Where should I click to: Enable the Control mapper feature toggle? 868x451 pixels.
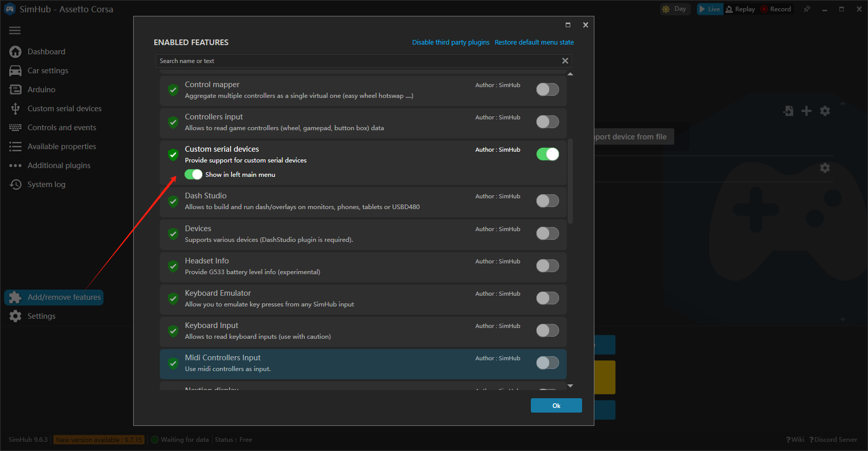(548, 90)
